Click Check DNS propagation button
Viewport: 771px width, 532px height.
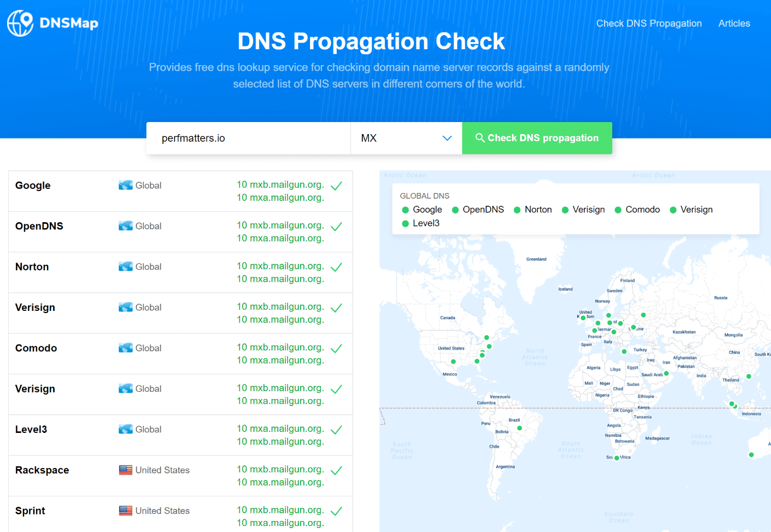point(537,138)
